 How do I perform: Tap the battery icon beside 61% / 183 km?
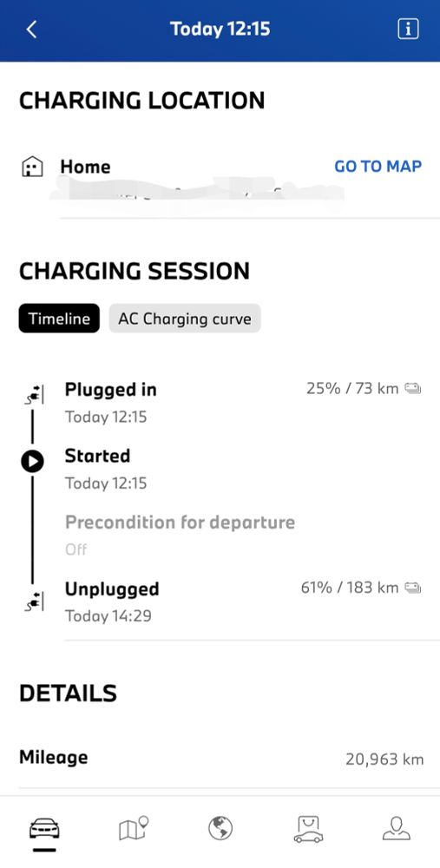413,588
